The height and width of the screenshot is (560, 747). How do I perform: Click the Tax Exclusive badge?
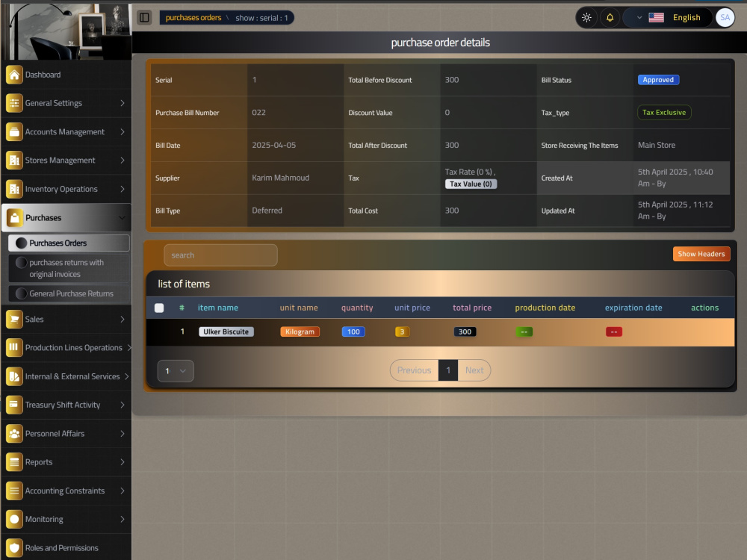(x=664, y=113)
